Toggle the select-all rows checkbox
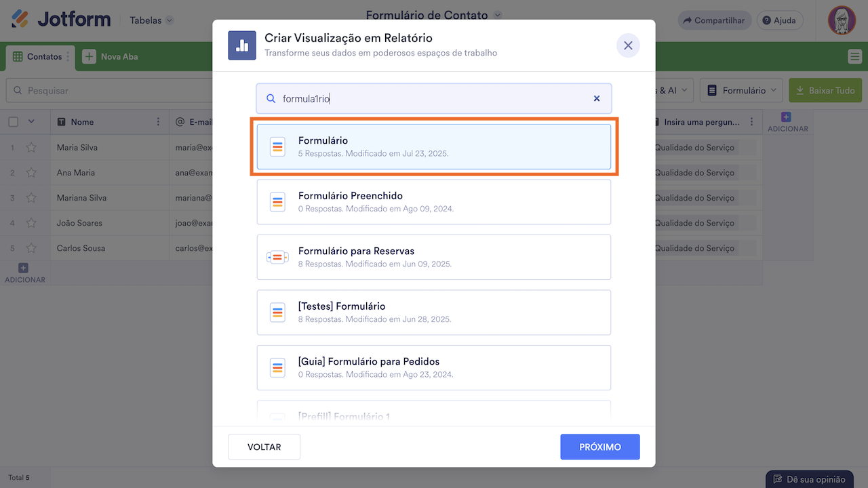This screenshot has height=488, width=868. pos(14,122)
